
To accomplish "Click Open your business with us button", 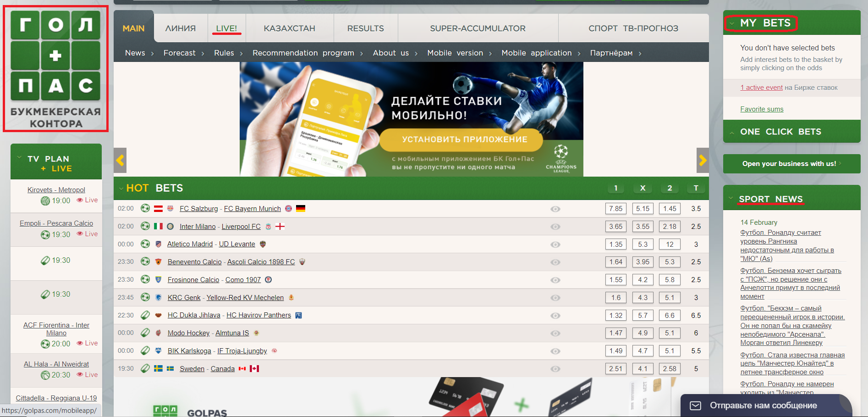I will [791, 164].
